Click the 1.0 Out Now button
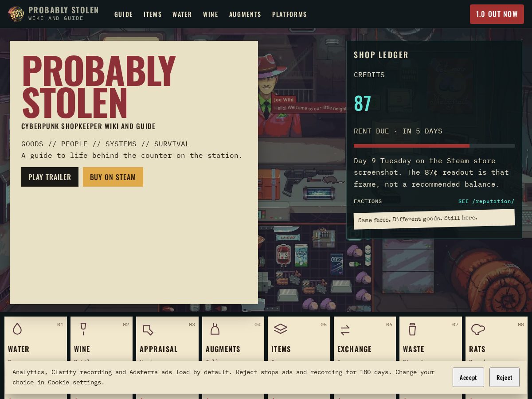 pyautogui.click(x=497, y=14)
